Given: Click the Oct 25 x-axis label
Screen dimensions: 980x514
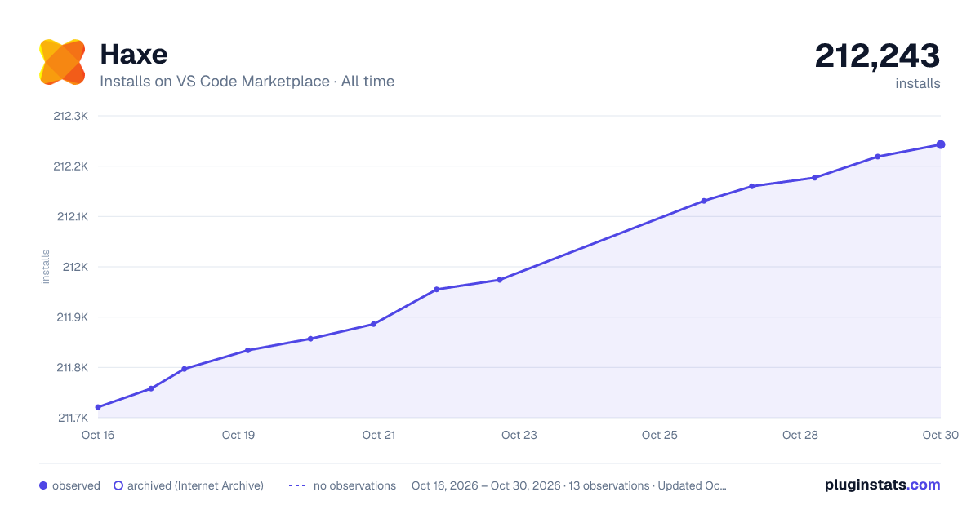Looking at the screenshot, I should tap(660, 435).
